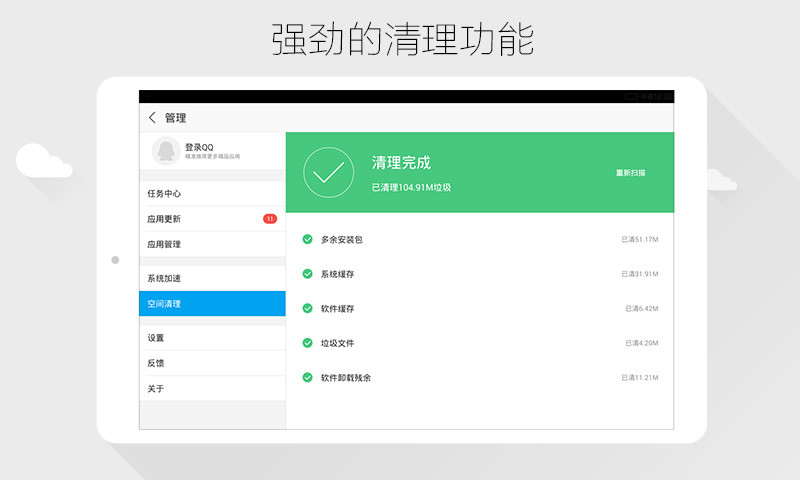Viewport: 800px width, 480px height.
Task: Open 任务中心 in the sidebar
Action: 164,194
